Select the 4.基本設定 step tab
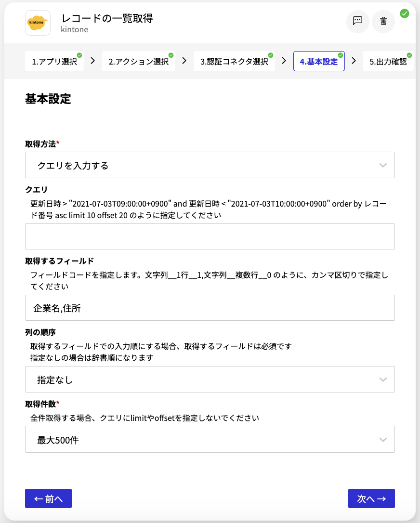The height and width of the screenshot is (523, 420). click(x=319, y=61)
